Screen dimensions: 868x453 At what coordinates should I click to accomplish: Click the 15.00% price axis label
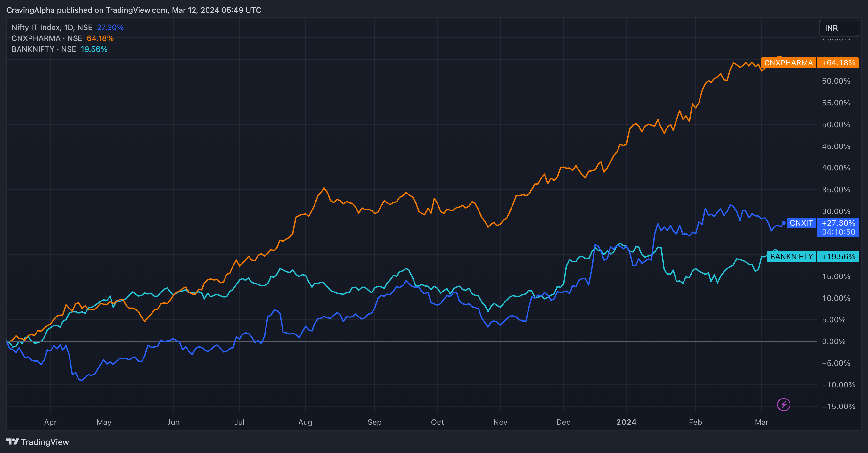[836, 276]
